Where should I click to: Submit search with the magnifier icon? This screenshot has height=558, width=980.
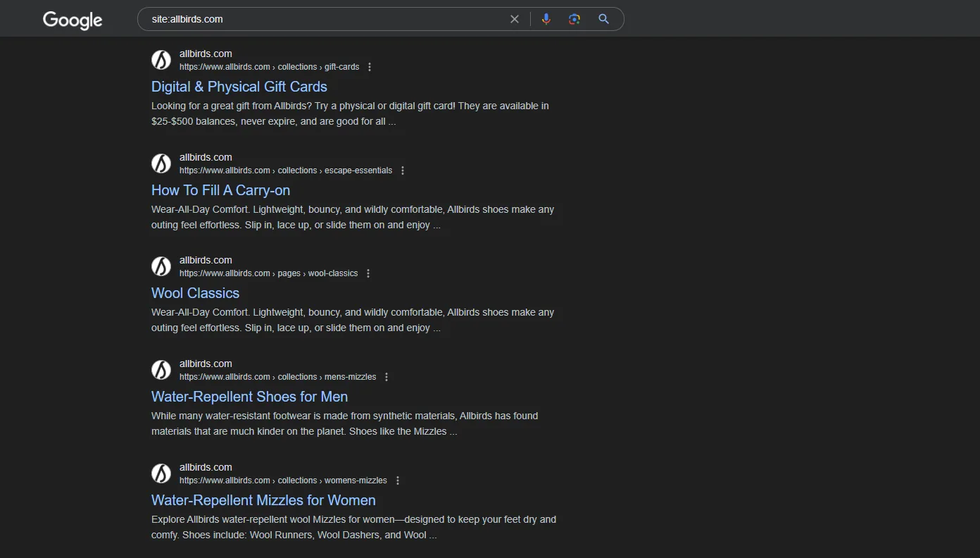[603, 19]
